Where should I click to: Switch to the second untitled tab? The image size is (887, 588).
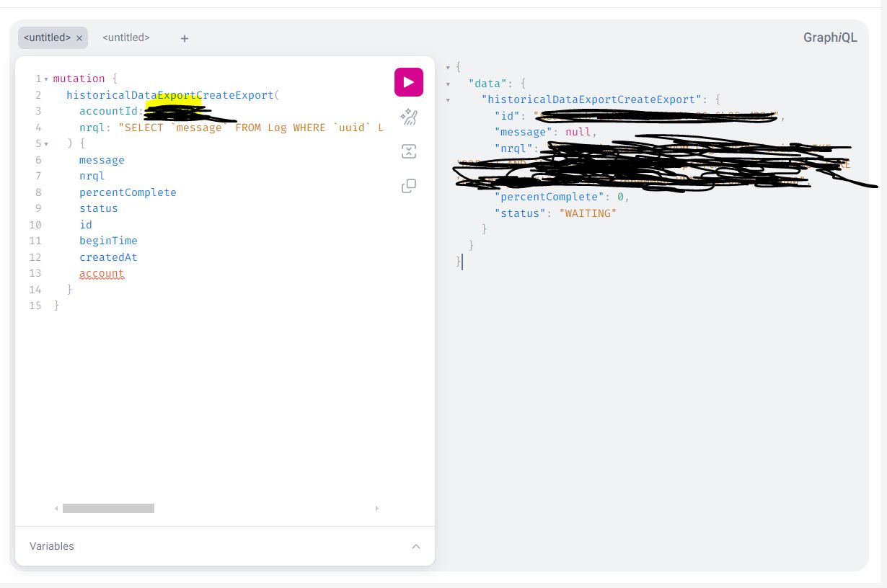(126, 37)
